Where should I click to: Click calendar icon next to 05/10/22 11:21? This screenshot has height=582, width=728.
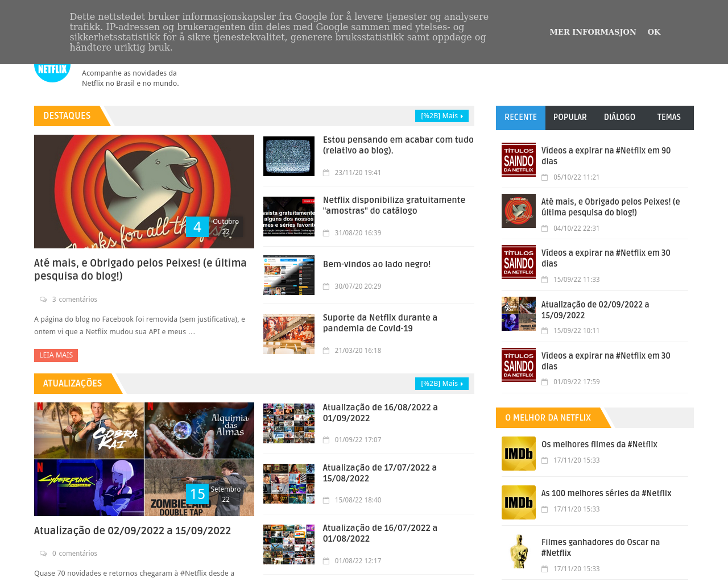(x=545, y=177)
